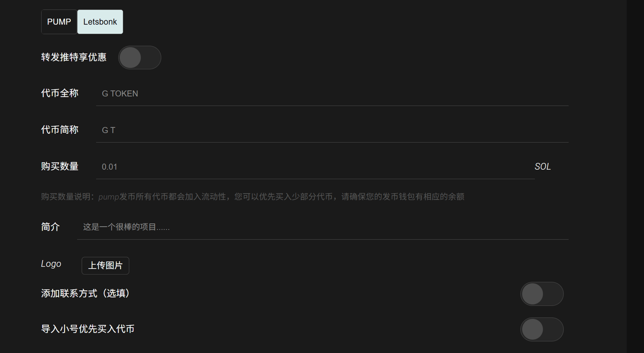
Task: Enable the 转发推特享优惠 toggle switch
Action: tap(140, 57)
